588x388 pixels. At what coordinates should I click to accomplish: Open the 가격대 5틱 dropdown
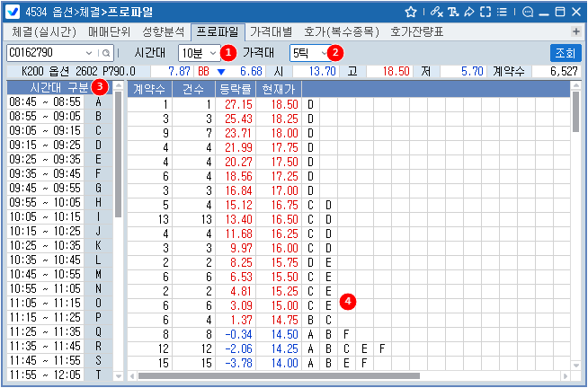click(x=310, y=53)
